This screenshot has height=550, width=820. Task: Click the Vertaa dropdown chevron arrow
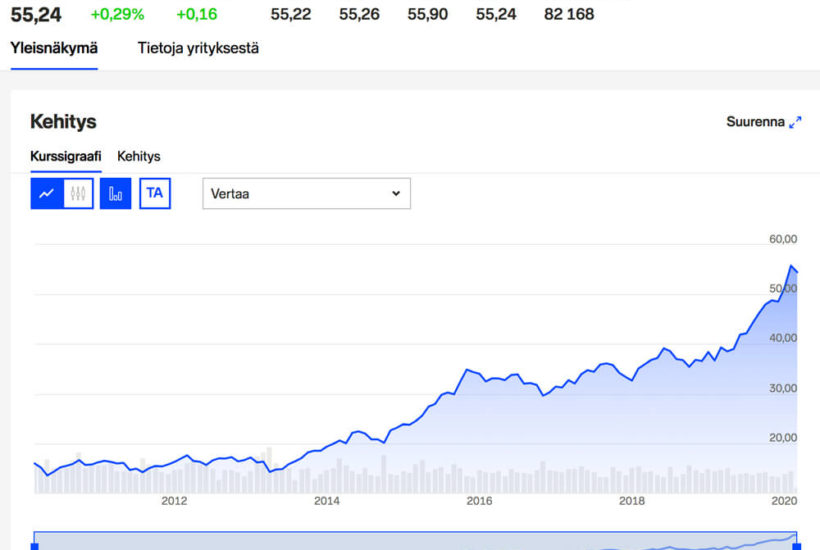(396, 193)
